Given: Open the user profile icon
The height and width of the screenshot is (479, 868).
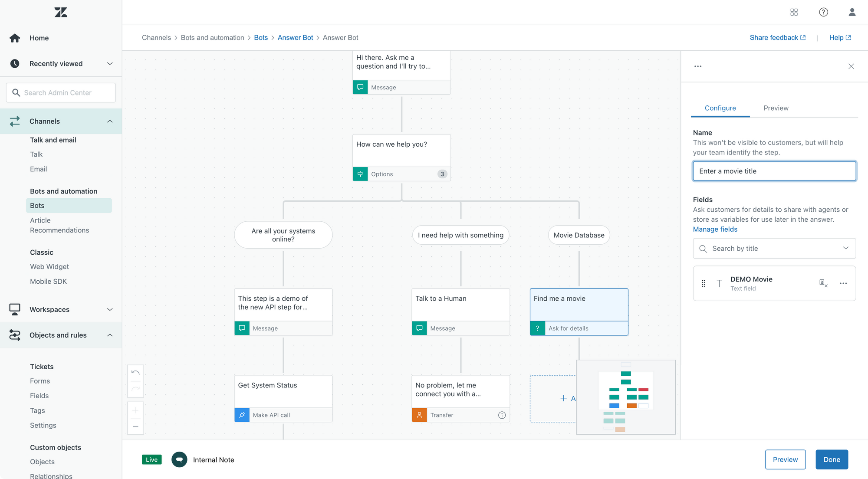Looking at the screenshot, I should (x=852, y=12).
